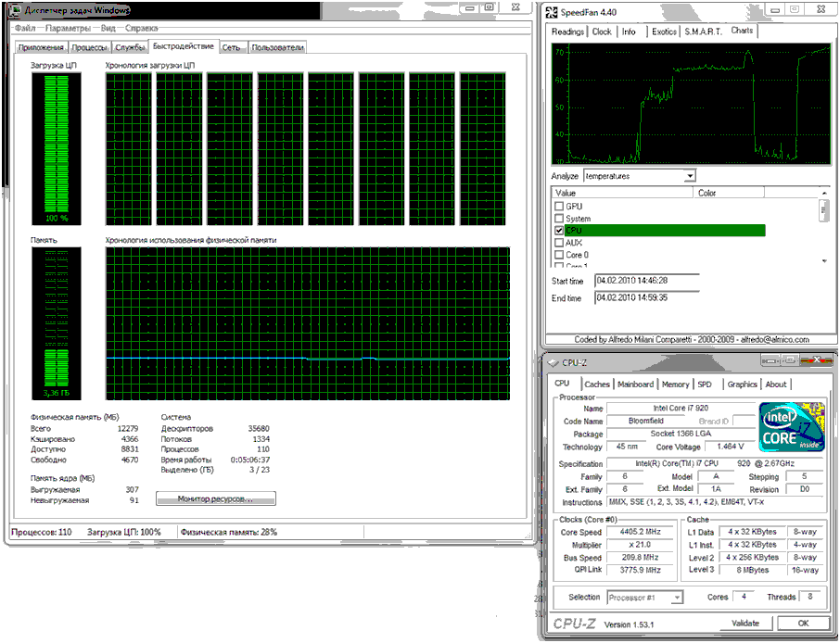Click the Color column header in SpeedFan
The width and height of the screenshot is (840, 643).
click(729, 193)
